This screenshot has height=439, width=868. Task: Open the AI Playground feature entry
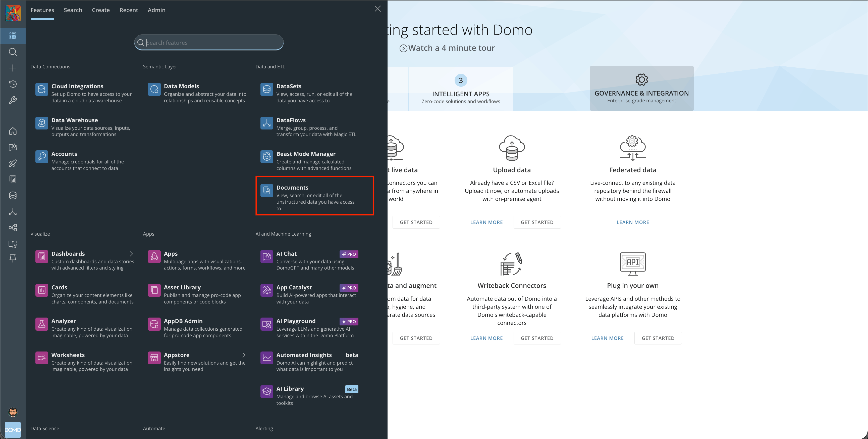(309, 328)
